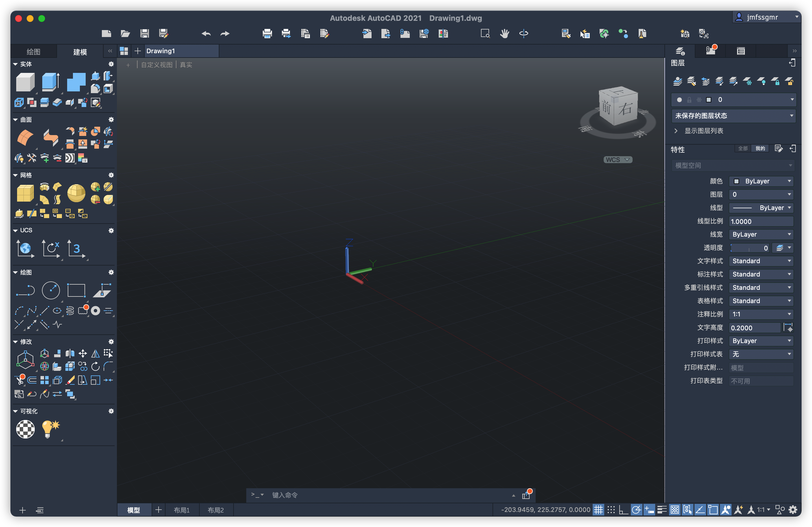The height and width of the screenshot is (527, 812).
Task: Open the jmfssgmr account menu
Action: (x=767, y=17)
